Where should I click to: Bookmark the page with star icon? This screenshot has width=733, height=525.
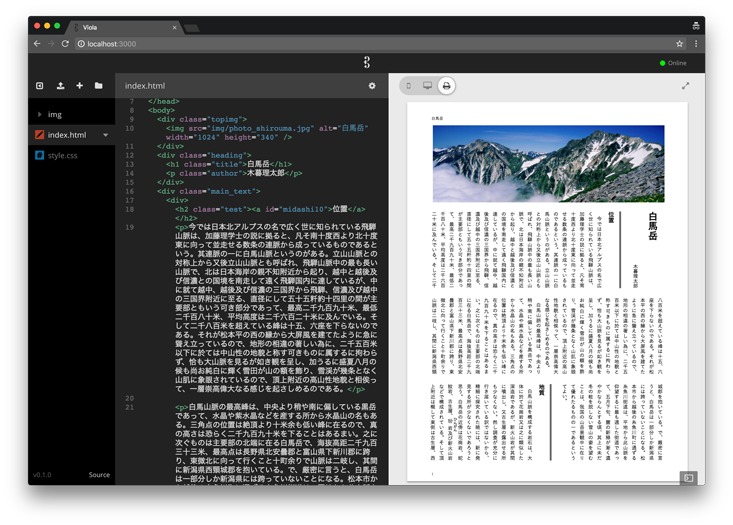coord(679,44)
